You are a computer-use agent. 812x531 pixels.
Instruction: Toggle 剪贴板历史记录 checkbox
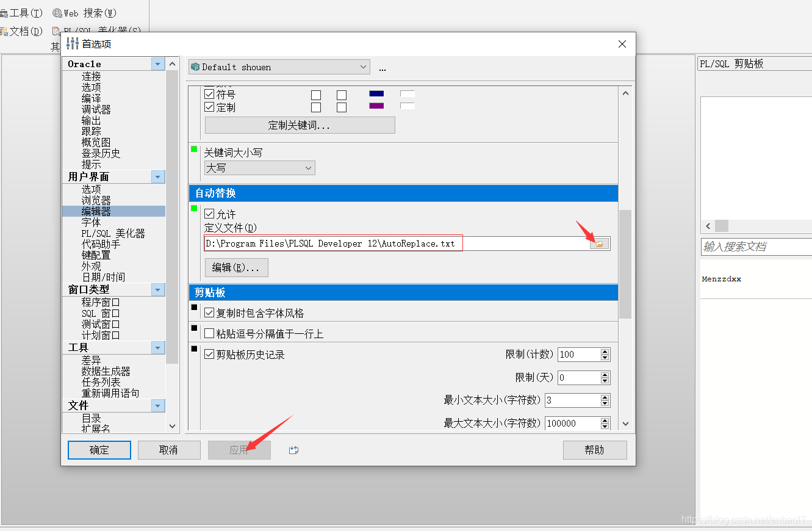(209, 355)
